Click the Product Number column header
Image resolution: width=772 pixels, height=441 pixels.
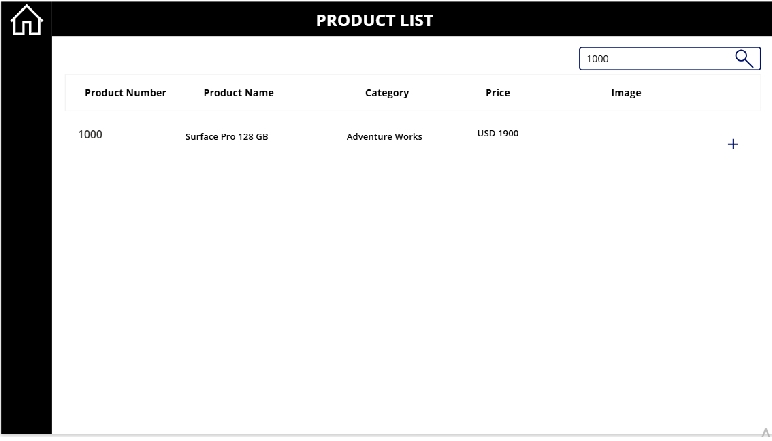(x=125, y=93)
